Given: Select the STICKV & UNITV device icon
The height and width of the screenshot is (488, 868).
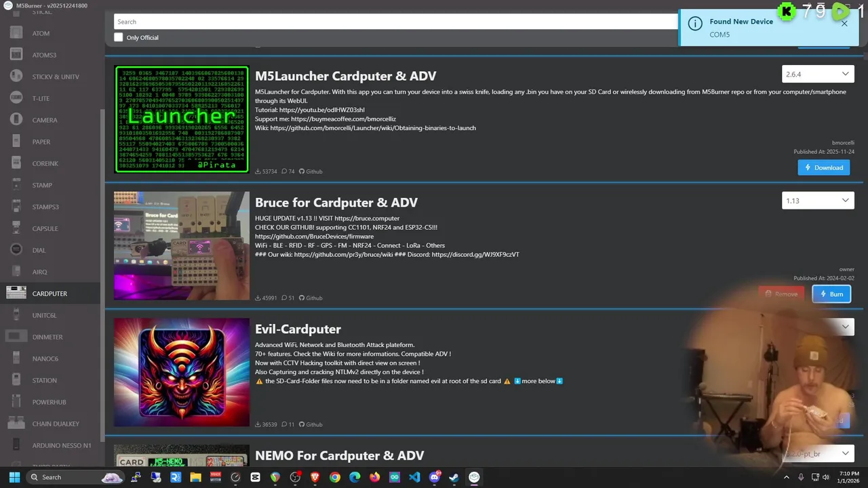Looking at the screenshot, I should [16, 77].
